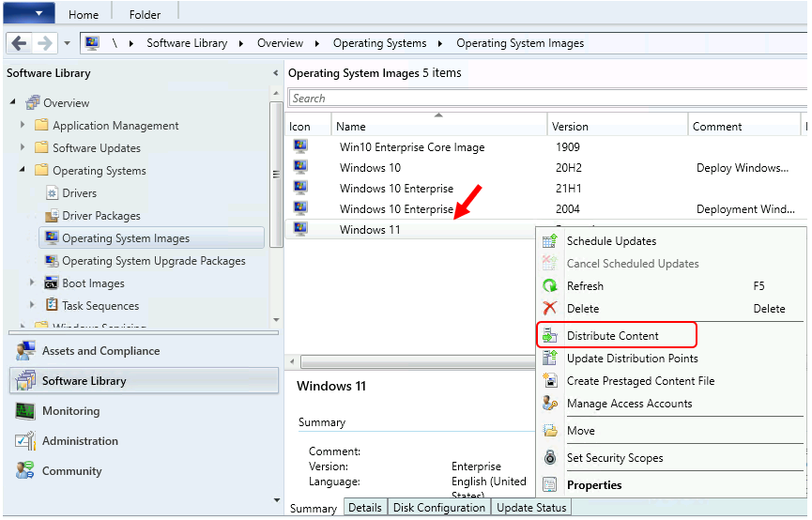Select the Driver Packages node icon
812x520 pixels.
(52, 216)
